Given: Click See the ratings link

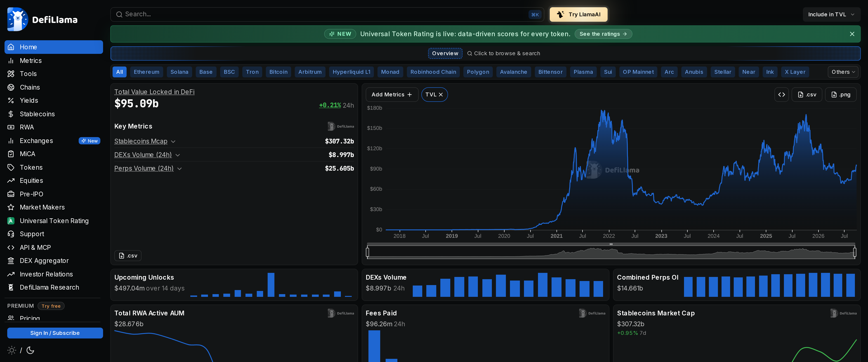Looking at the screenshot, I should pos(603,34).
